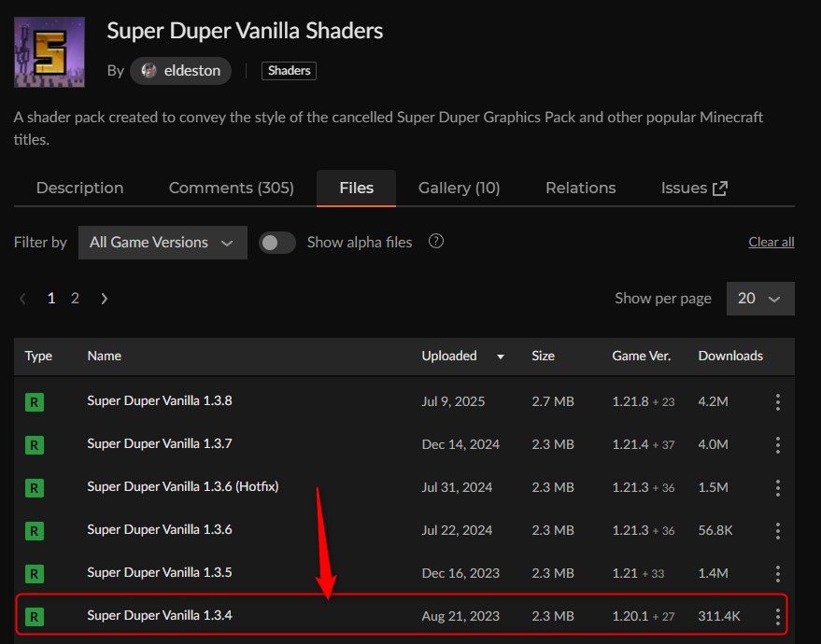Viewport: 821px width, 644px height.
Task: Open the kebab menu for Super Duper Vanilla 1.3.4
Action: [778, 615]
